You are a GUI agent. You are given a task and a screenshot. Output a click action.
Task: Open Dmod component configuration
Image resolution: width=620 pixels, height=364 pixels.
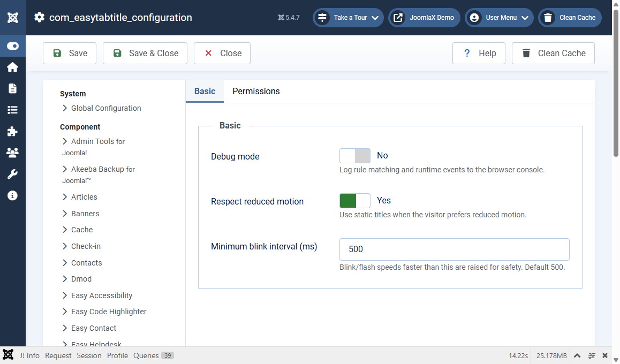tap(77, 279)
